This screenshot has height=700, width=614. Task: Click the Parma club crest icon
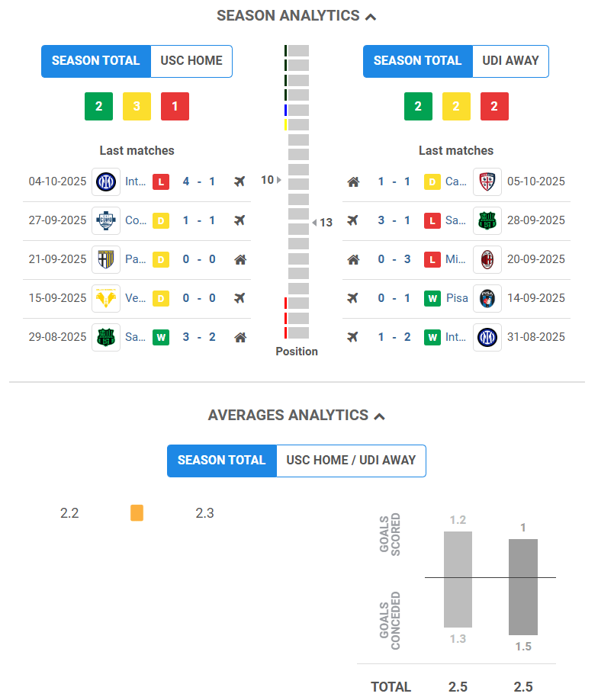[x=105, y=259]
